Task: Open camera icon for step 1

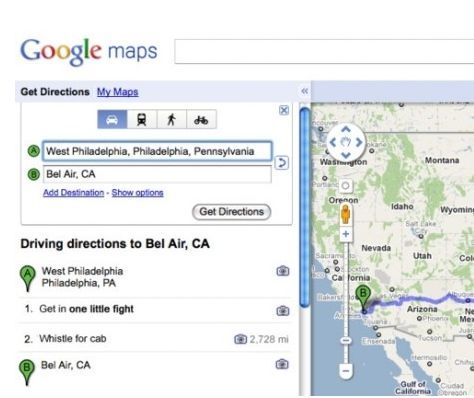Action: [x=283, y=311]
